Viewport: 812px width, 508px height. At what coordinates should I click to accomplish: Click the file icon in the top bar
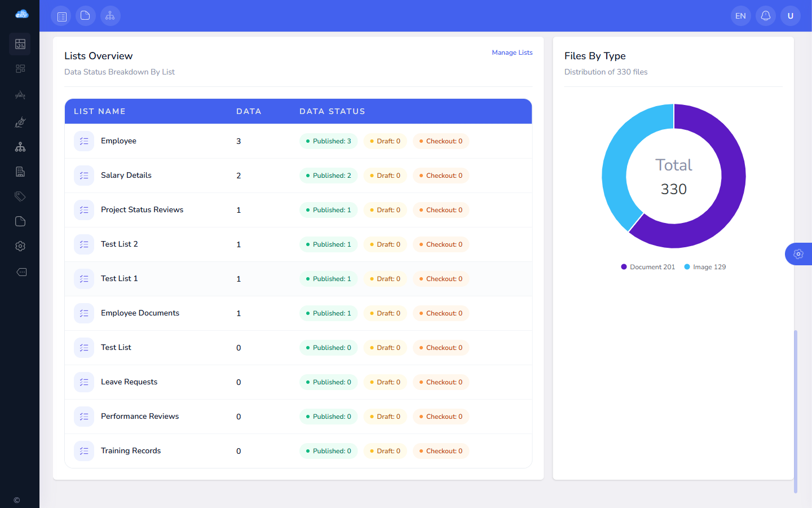click(86, 16)
